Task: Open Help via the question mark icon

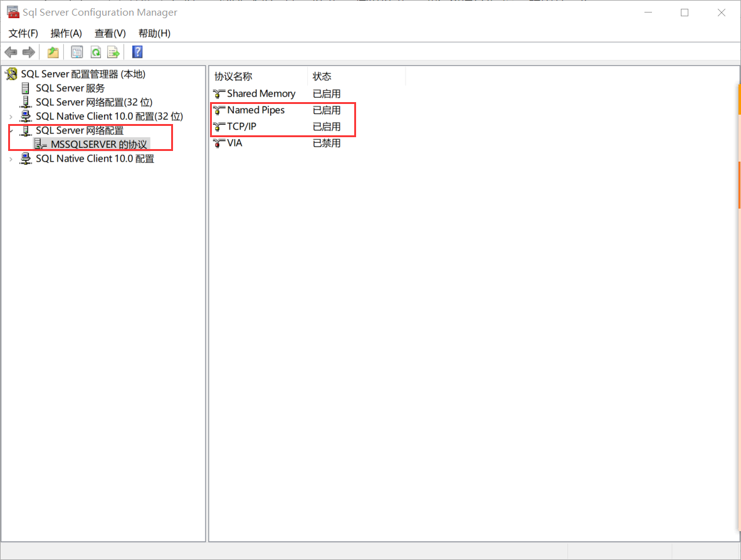Action: [x=137, y=52]
